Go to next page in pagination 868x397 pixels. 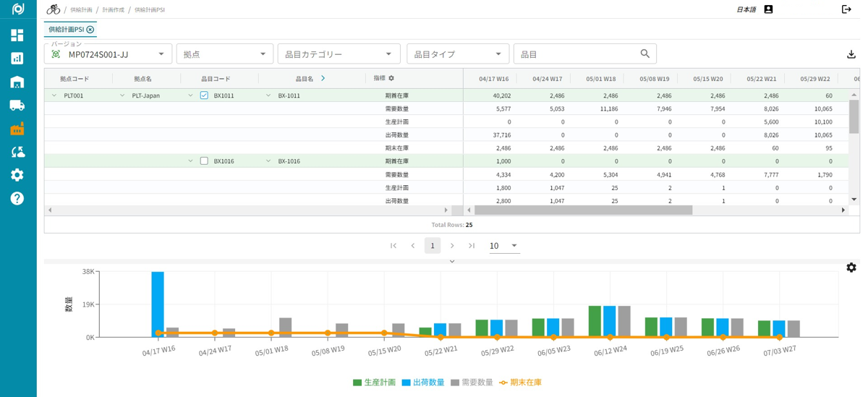tap(452, 246)
